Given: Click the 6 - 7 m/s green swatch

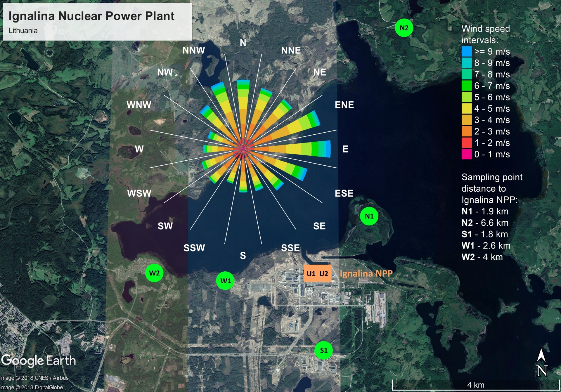Looking at the screenshot, I should tap(467, 86).
